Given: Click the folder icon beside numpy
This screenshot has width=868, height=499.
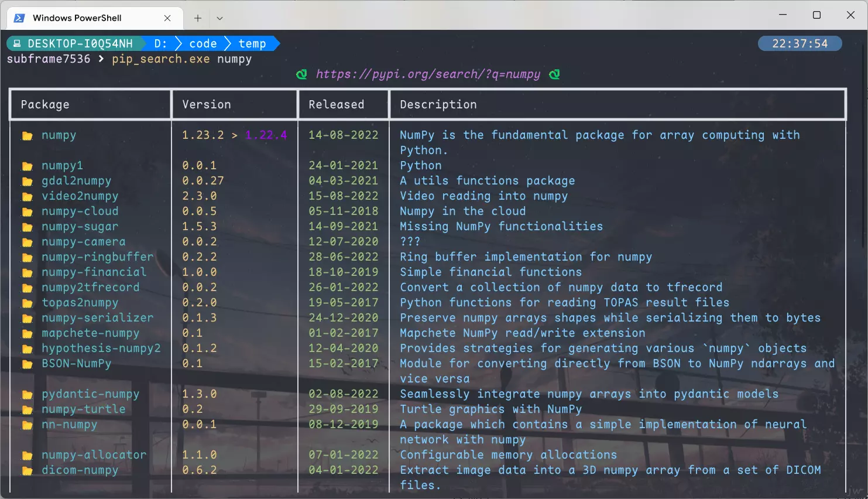Looking at the screenshot, I should pyautogui.click(x=27, y=136).
